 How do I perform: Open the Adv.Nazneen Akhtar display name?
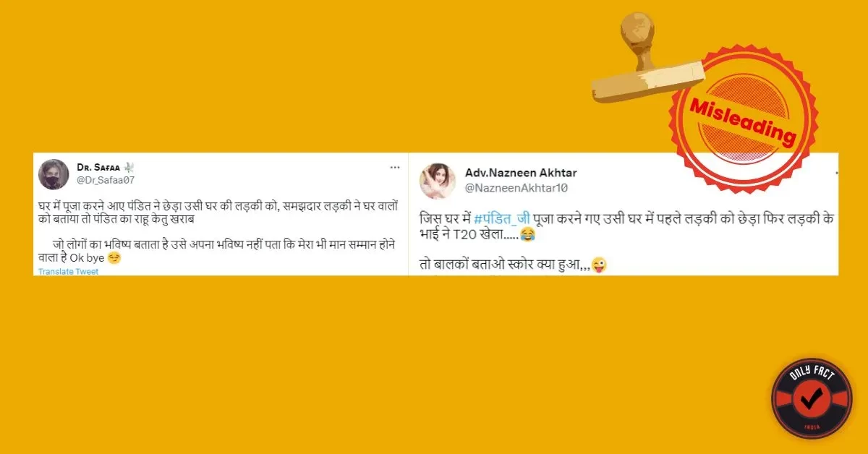pyautogui.click(x=520, y=174)
